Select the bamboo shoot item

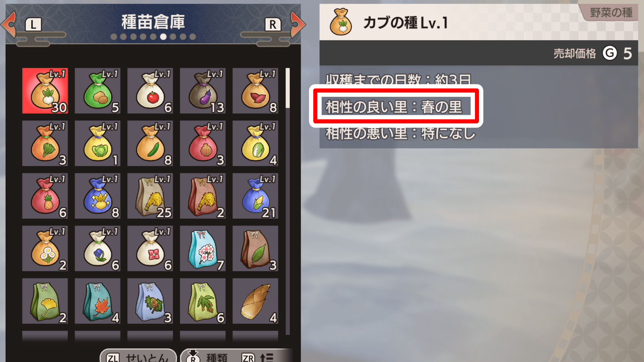point(255,301)
